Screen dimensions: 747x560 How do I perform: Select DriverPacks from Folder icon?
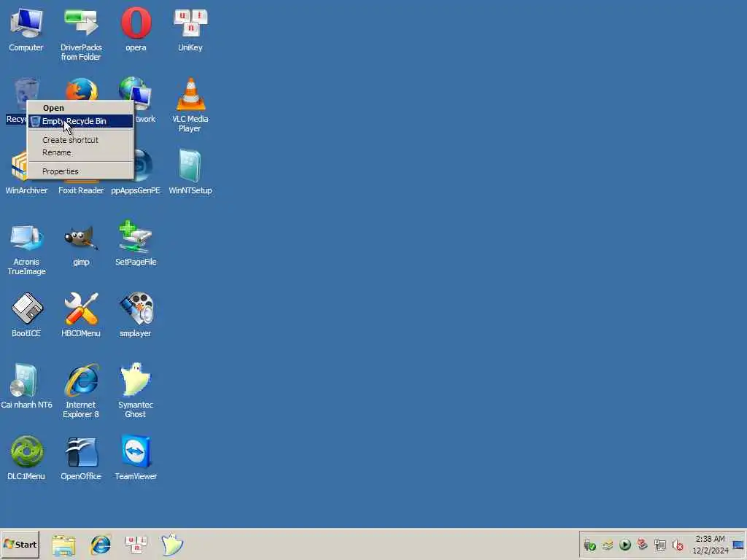tap(81, 34)
